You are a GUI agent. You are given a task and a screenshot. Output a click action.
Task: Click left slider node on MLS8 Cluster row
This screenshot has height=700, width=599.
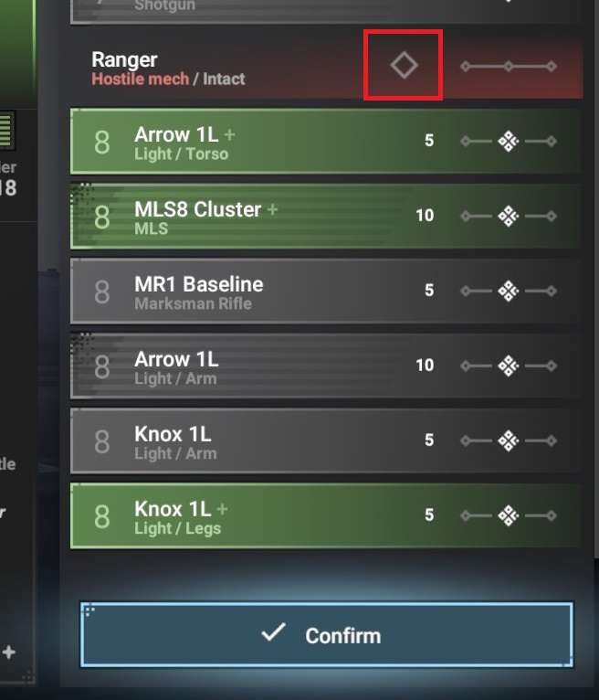465,217
